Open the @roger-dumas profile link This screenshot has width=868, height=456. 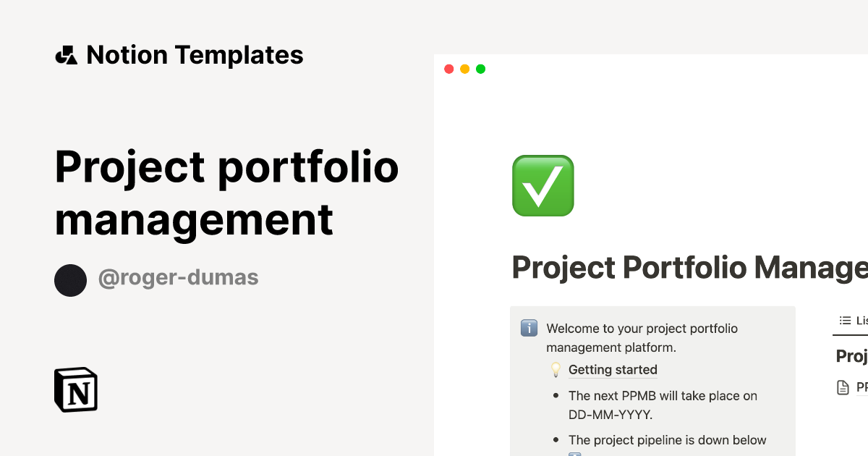coord(178,278)
